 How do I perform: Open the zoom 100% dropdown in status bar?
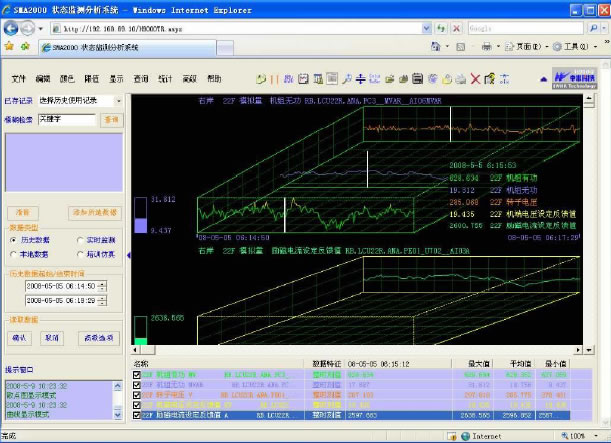tap(596, 436)
